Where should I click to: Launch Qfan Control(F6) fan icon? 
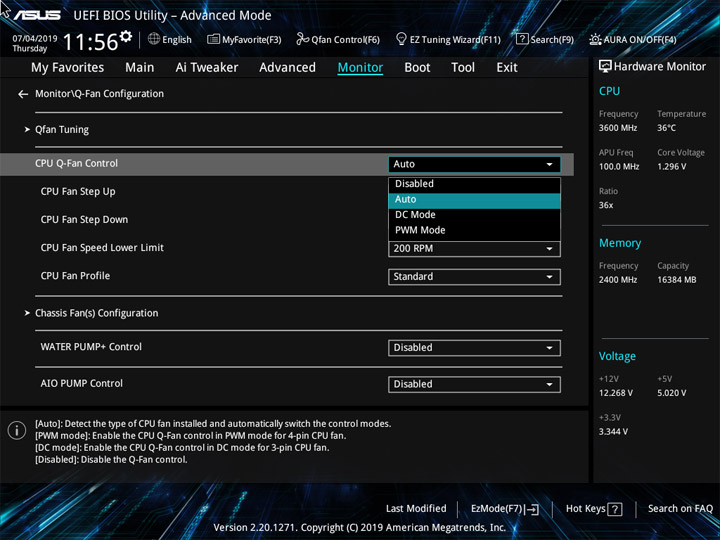pyautogui.click(x=302, y=39)
